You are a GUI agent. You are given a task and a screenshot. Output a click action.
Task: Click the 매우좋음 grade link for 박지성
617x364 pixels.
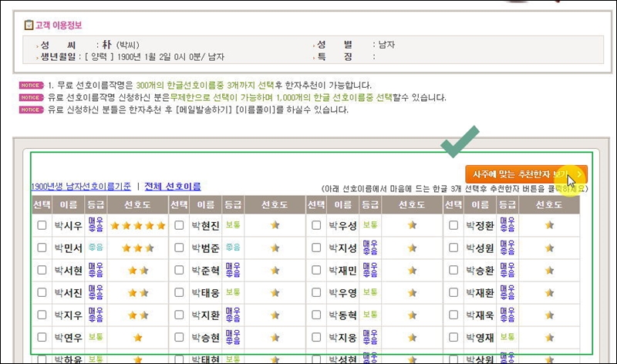point(370,247)
